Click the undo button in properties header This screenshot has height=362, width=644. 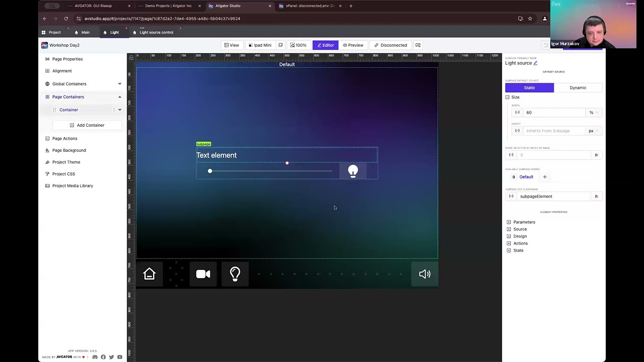pos(545,45)
